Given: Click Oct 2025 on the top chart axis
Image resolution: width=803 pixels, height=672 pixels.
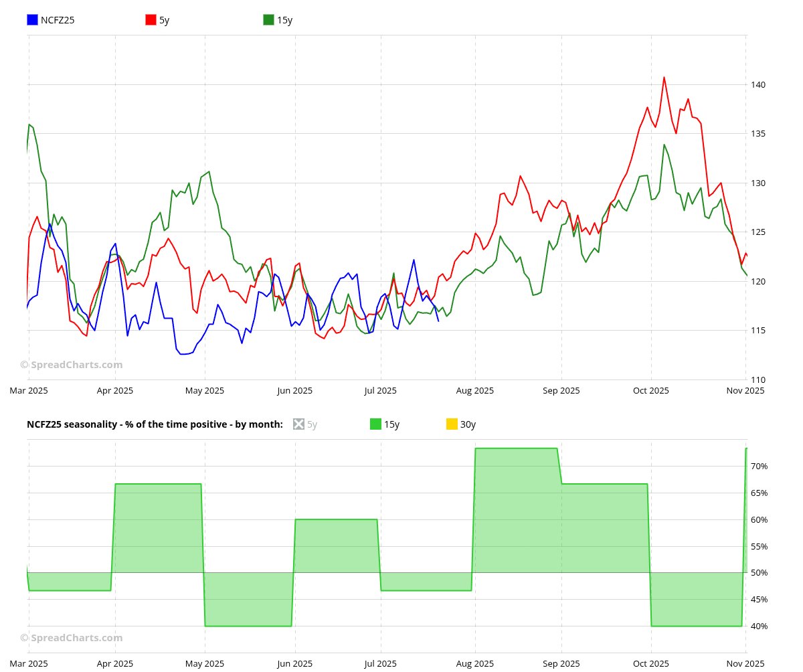Looking at the screenshot, I should 651,390.
